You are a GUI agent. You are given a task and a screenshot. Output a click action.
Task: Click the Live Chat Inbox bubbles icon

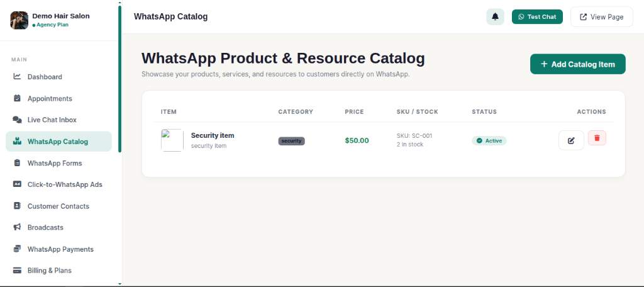(x=17, y=120)
